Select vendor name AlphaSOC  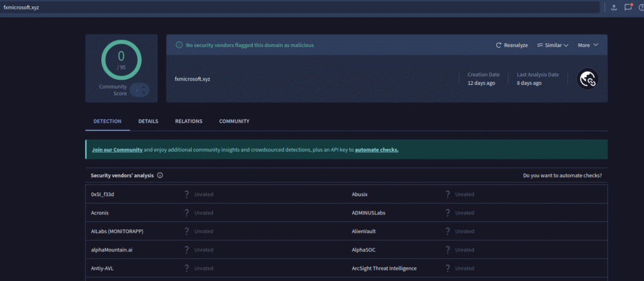(x=364, y=250)
